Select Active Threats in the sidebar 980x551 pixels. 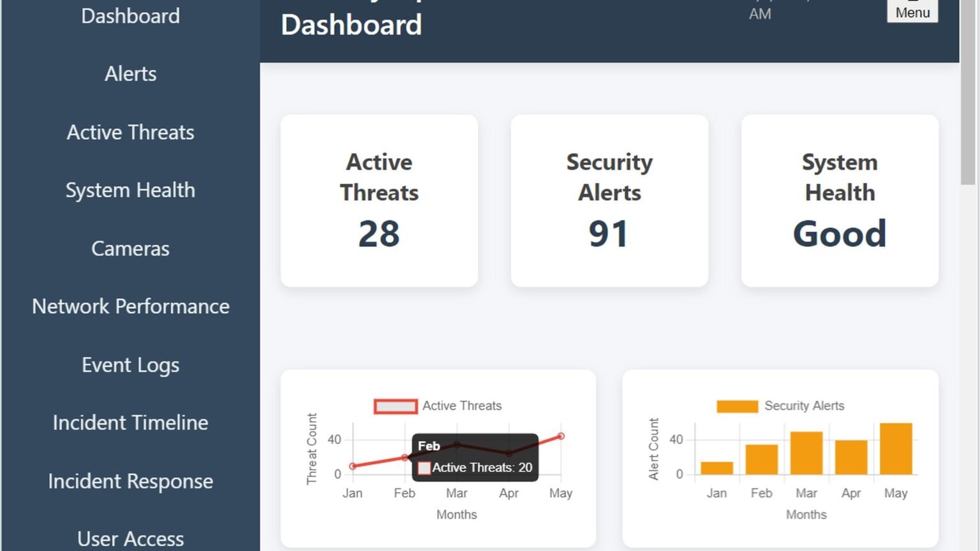coord(130,132)
